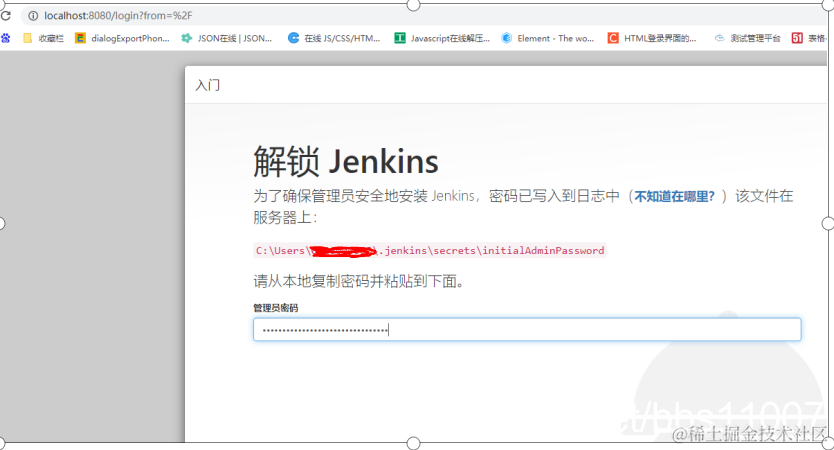Open the red 51 bookmark icon
This screenshot has width=834, height=450.
(x=797, y=38)
